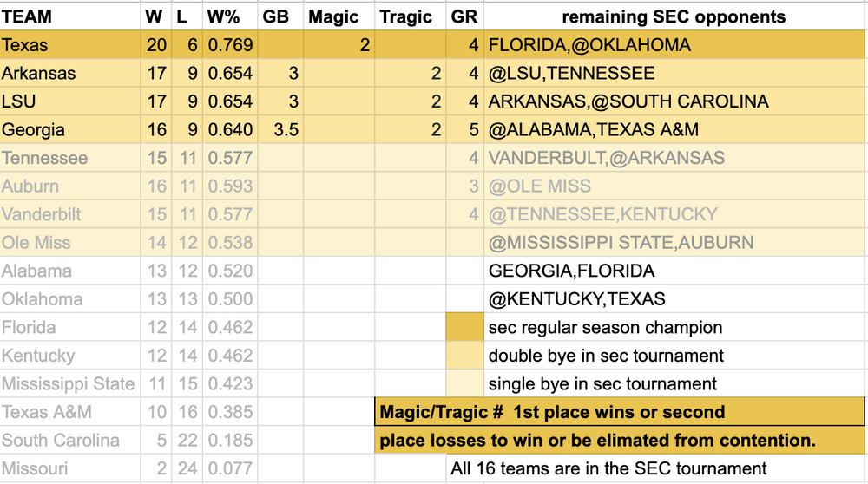Select the Auburn 0.593 win percentage cell

(230, 186)
